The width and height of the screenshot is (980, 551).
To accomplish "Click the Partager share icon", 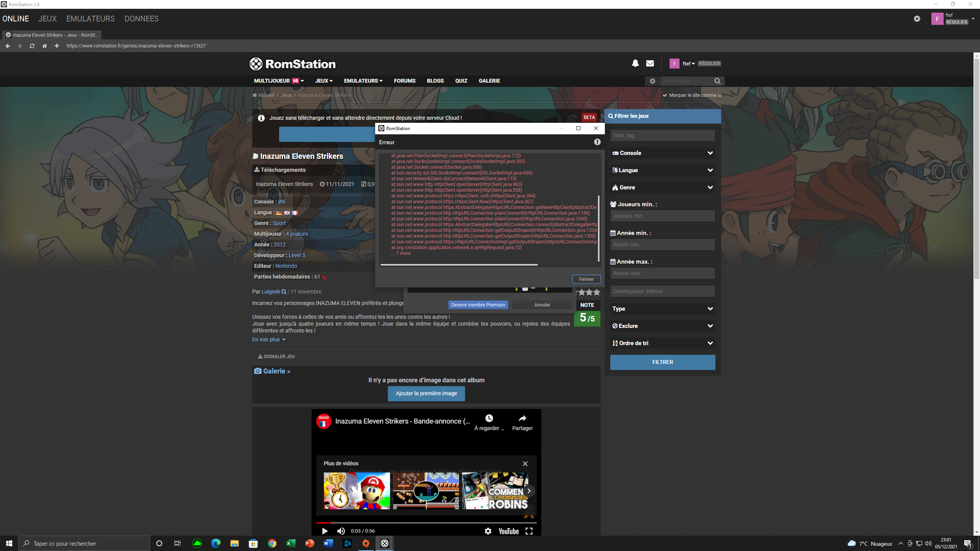I will pyautogui.click(x=523, y=418).
